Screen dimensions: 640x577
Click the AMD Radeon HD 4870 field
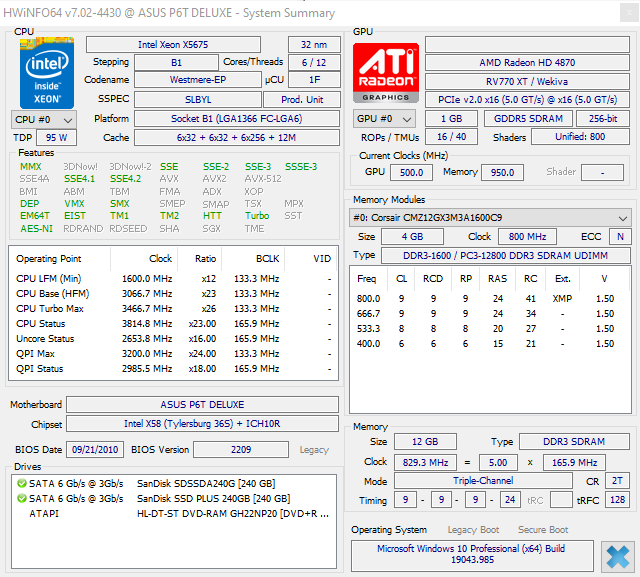pyautogui.click(x=527, y=62)
